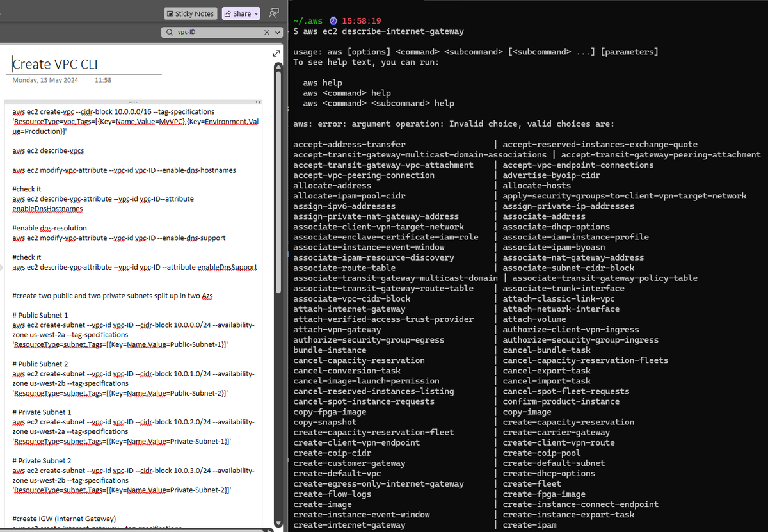768x532 pixels.
Task: Click the note container width arrows
Action: pos(258,102)
